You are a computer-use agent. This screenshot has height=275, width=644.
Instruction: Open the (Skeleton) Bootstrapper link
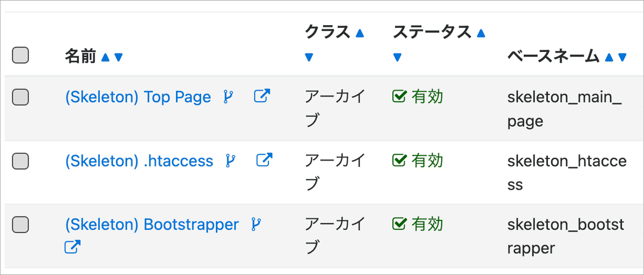pos(152,225)
